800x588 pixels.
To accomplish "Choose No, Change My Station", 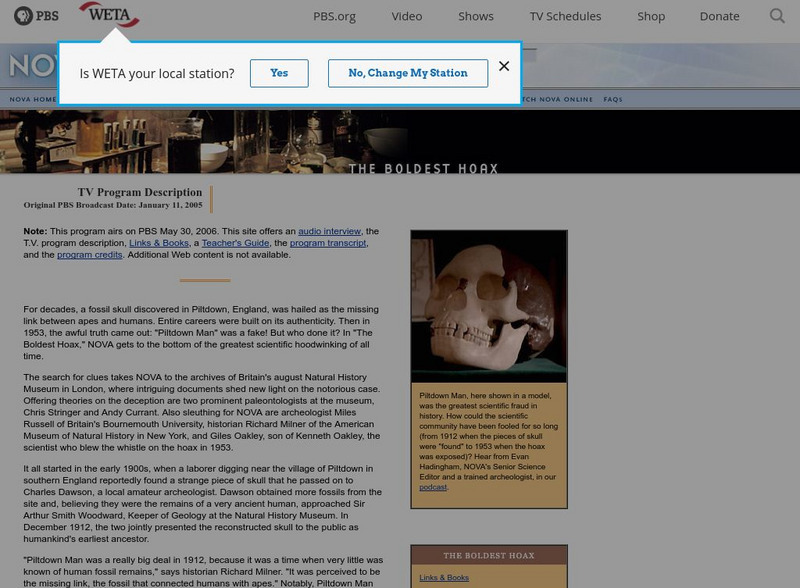I will click(408, 73).
